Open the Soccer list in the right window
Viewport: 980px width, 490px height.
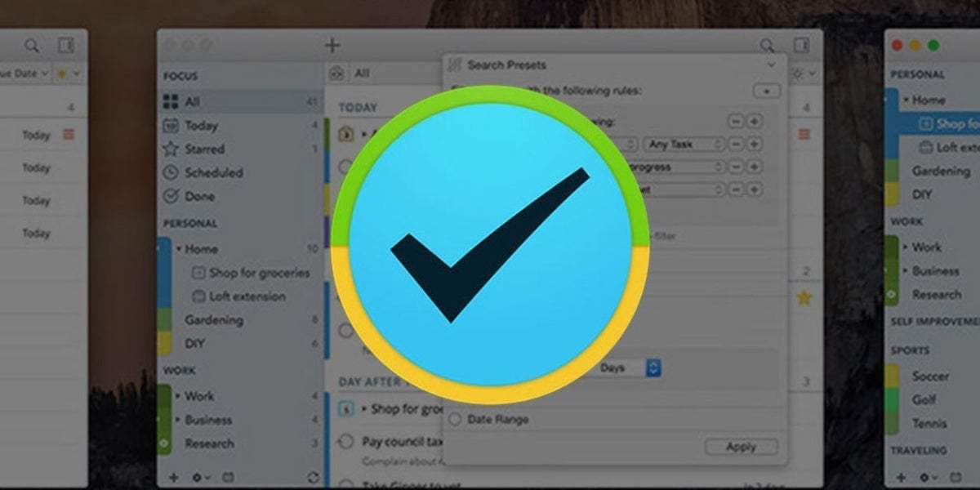[x=932, y=376]
